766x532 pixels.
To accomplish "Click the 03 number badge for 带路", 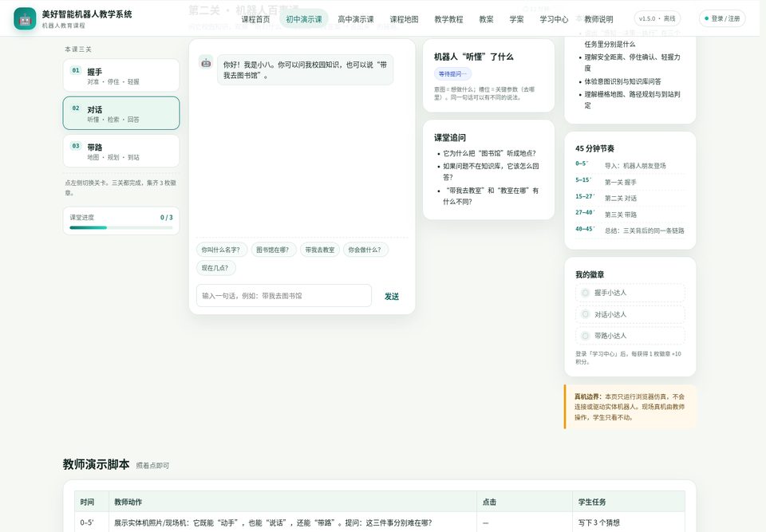I will [76, 146].
